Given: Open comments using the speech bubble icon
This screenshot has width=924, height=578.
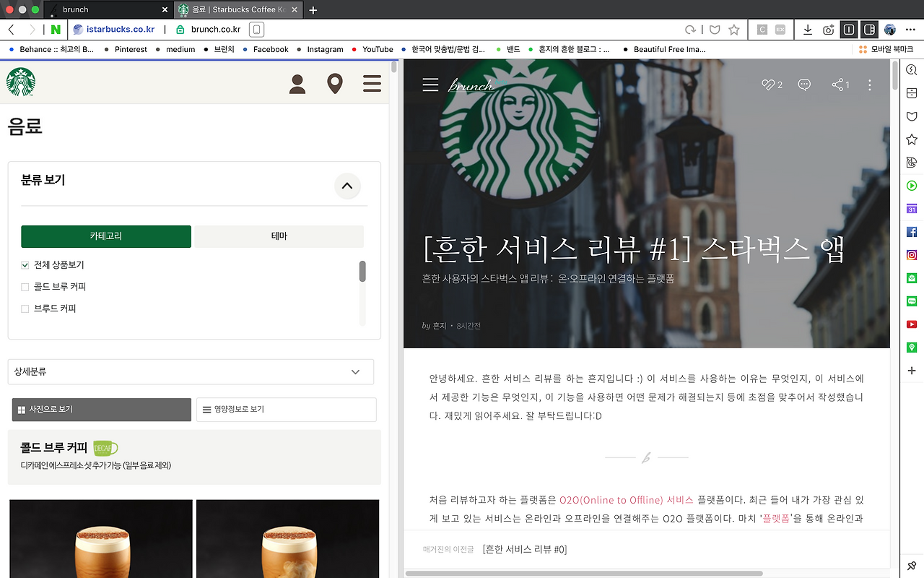Looking at the screenshot, I should [x=804, y=85].
